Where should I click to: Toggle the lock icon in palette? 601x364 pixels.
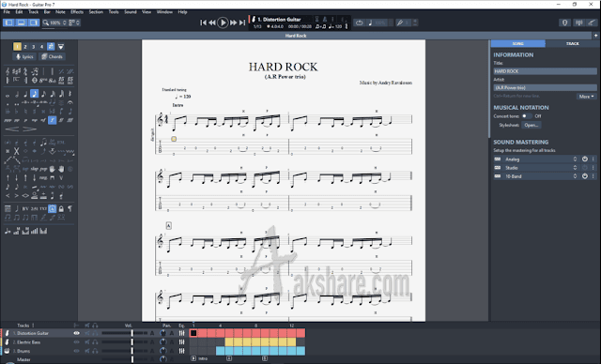(61, 208)
